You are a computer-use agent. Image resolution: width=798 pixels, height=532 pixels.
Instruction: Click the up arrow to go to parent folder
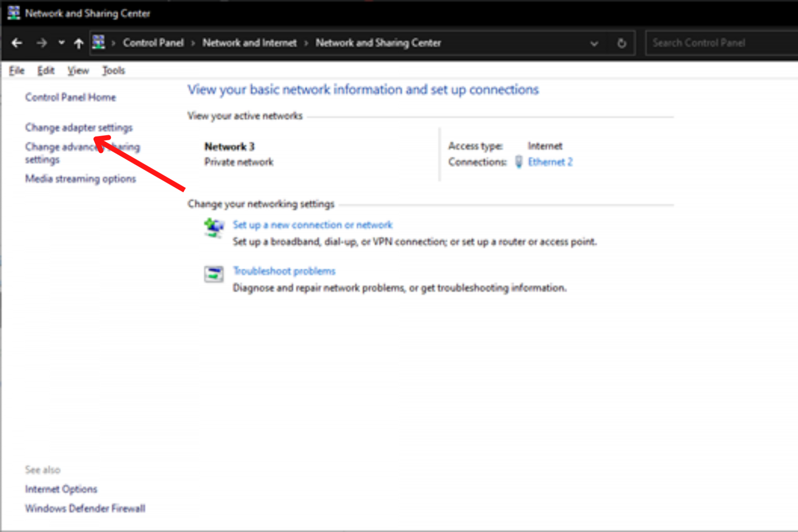coord(78,43)
